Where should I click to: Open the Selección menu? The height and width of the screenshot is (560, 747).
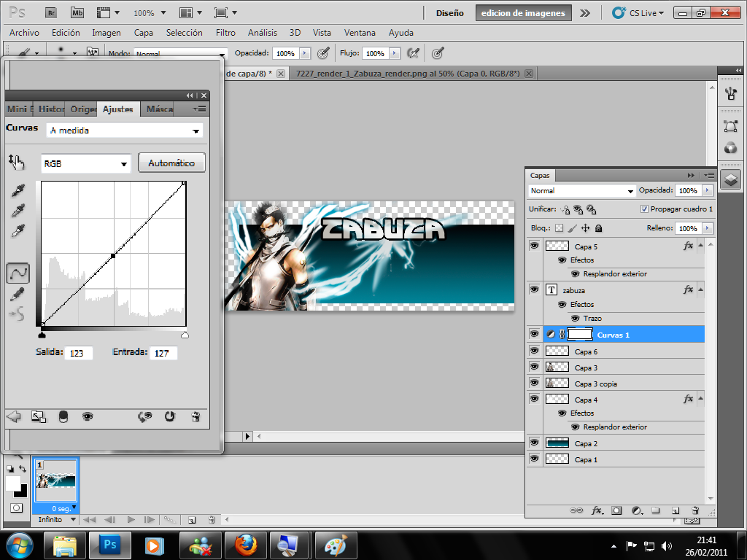point(184,32)
